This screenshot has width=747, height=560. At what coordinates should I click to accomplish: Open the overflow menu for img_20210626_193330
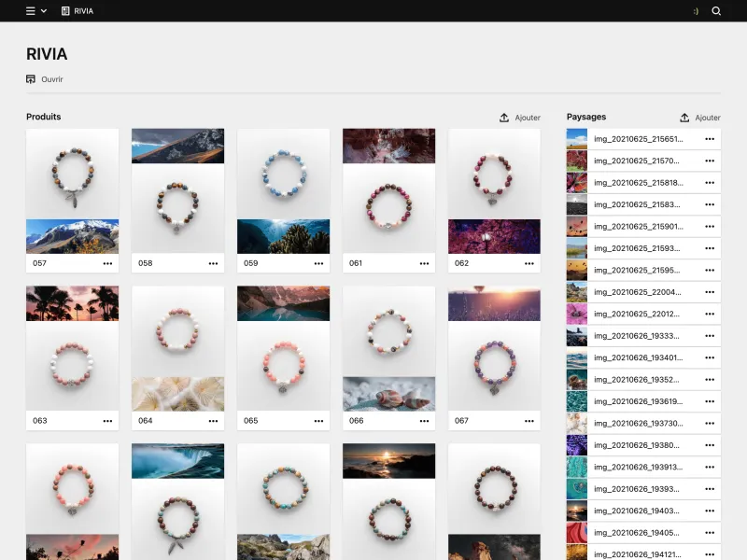click(x=708, y=338)
